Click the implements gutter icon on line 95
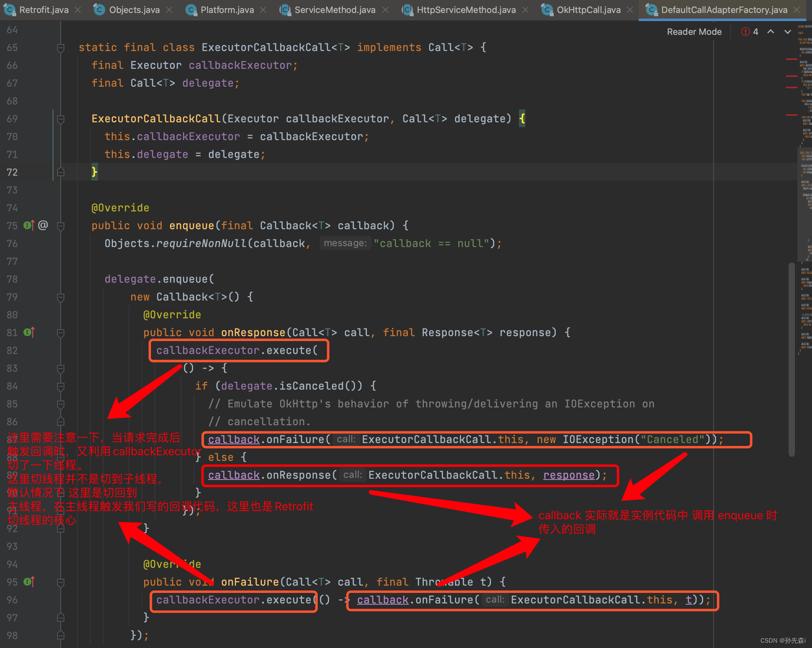The image size is (812, 648). point(29,582)
